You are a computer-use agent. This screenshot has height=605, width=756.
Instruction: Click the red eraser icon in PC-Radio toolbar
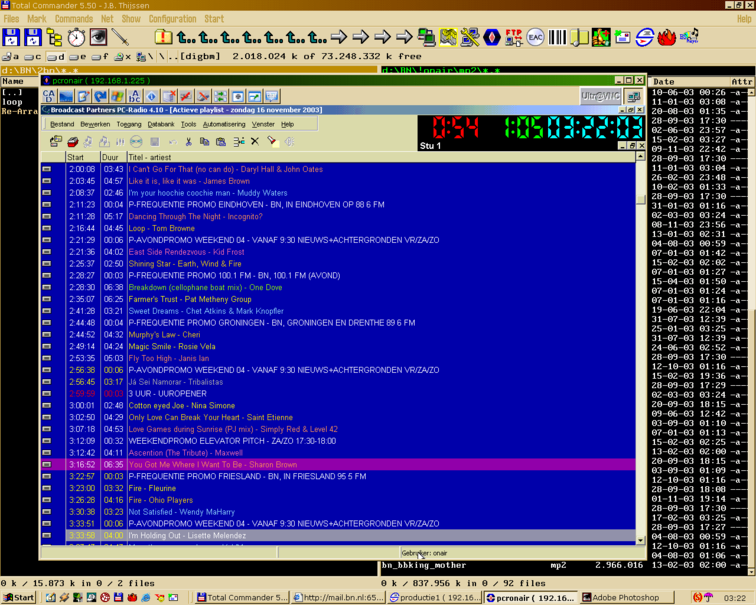tap(73, 142)
